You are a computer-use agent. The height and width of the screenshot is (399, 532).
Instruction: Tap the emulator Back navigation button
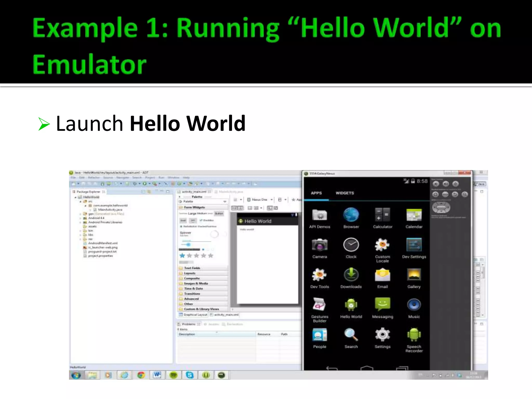332,368
